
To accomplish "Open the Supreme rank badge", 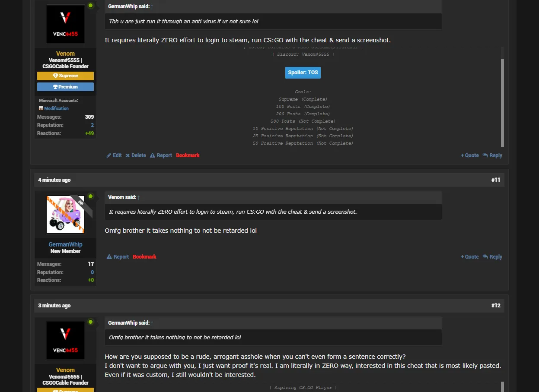I will pos(65,76).
